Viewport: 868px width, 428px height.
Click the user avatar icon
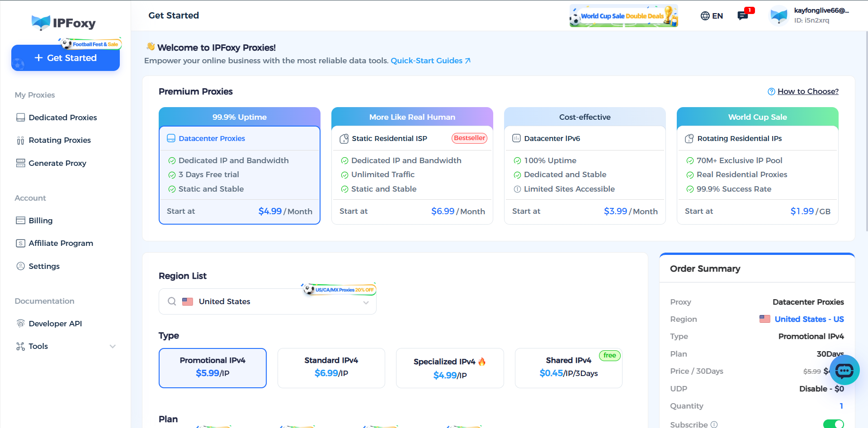779,16
